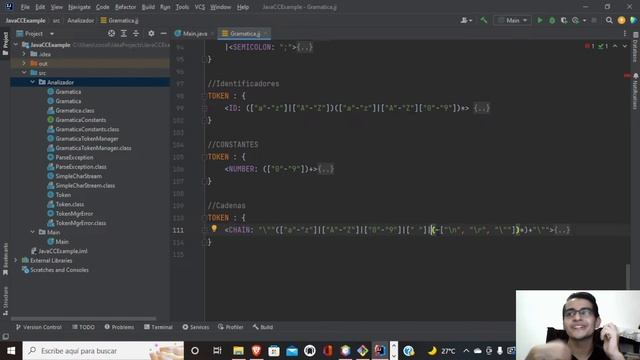This screenshot has height=360, width=640.
Task: Collapse all icon in Project panel header
Action: pyautogui.click(x=136, y=33)
